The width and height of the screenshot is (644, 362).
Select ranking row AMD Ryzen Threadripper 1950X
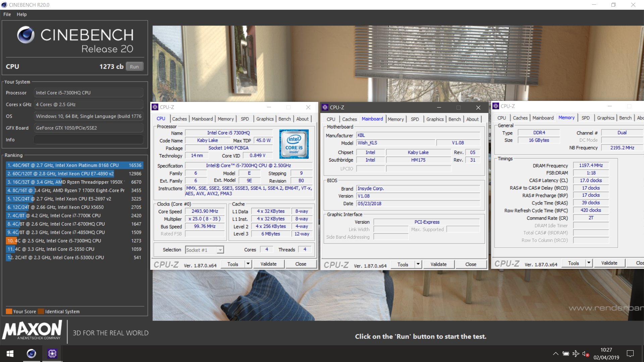pyautogui.click(x=74, y=182)
